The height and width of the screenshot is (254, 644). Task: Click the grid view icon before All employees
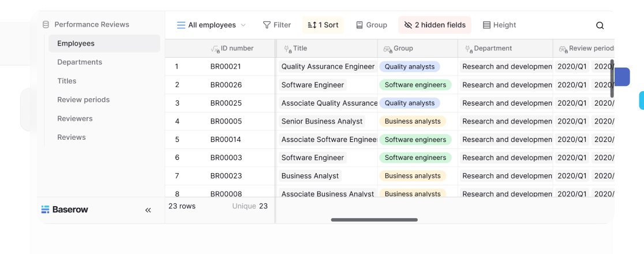181,25
